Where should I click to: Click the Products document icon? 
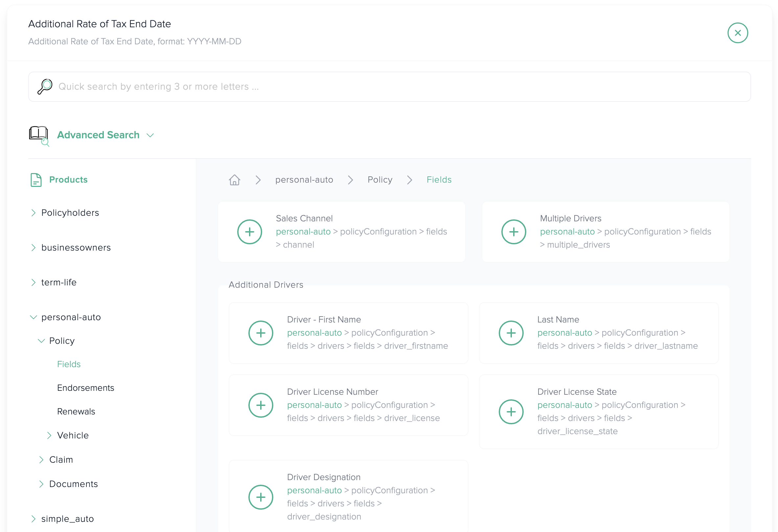pyautogui.click(x=36, y=180)
